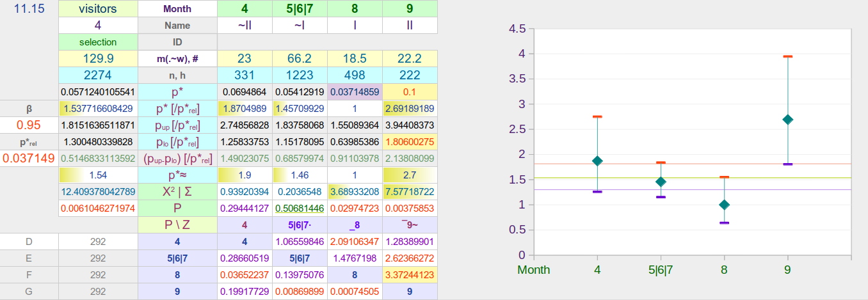Click the teal diamond marker for month 9

coord(787,120)
